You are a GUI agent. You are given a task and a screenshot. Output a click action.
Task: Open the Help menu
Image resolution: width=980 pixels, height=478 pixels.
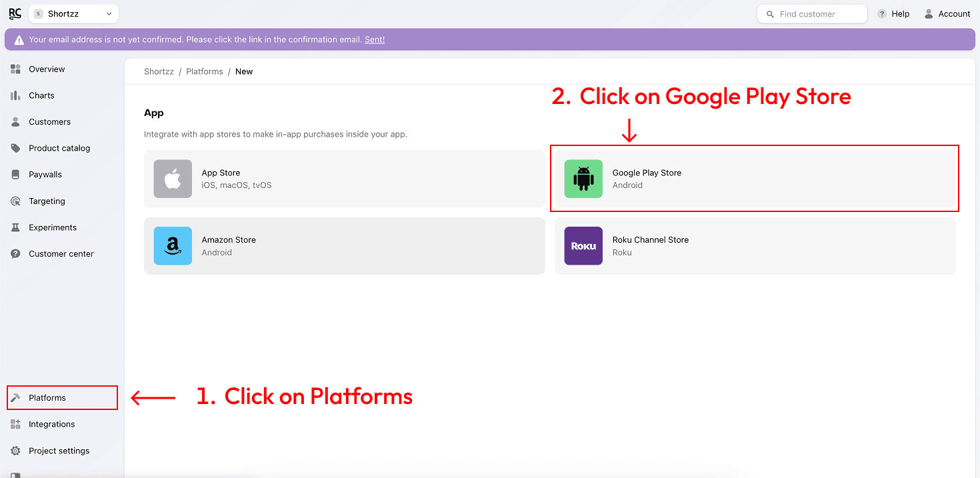(893, 14)
